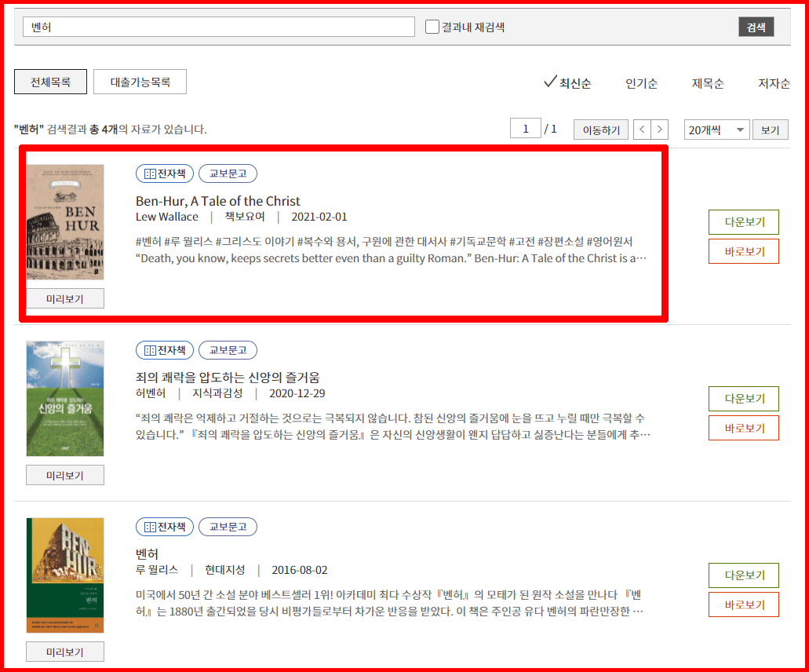The height and width of the screenshot is (672, 809).
Task: Click the 이동하기 button
Action: 600,130
